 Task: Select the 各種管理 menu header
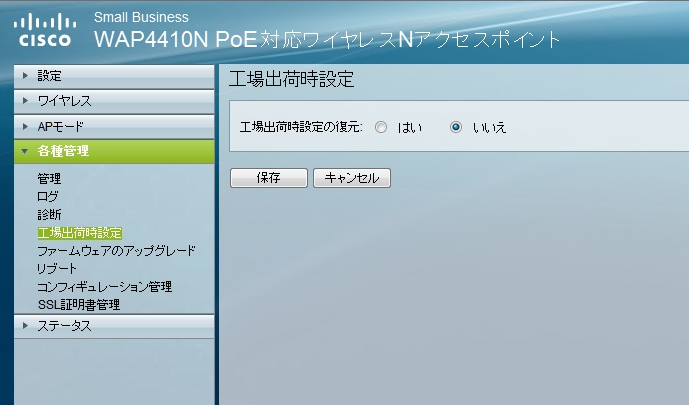point(114,152)
